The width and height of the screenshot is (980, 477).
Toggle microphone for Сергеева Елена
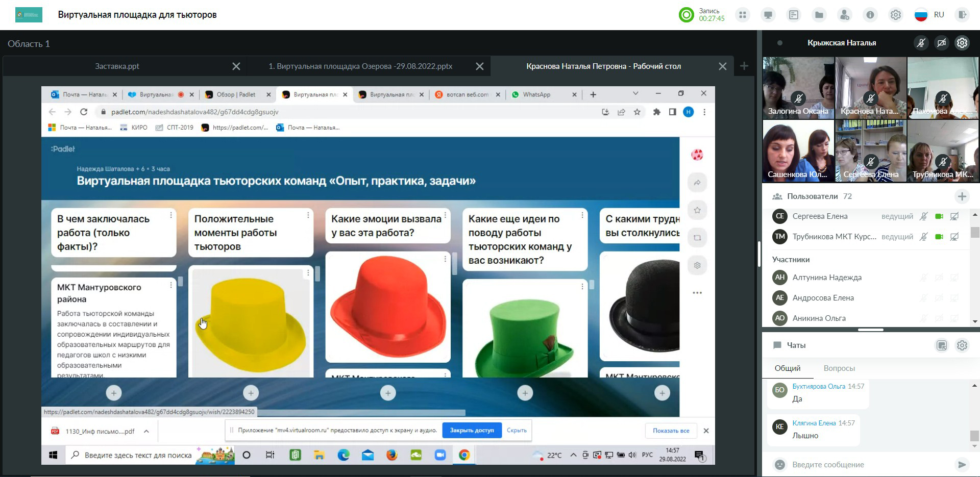pos(923,216)
